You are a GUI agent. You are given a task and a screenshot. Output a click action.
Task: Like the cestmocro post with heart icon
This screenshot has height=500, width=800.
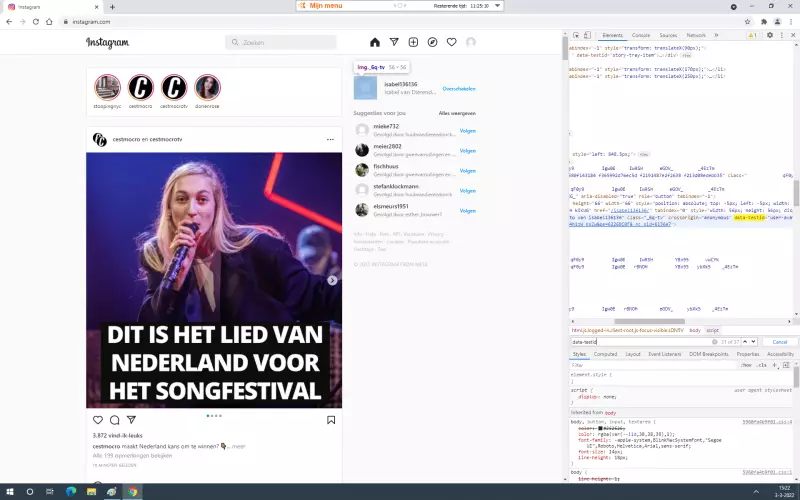pos(98,420)
